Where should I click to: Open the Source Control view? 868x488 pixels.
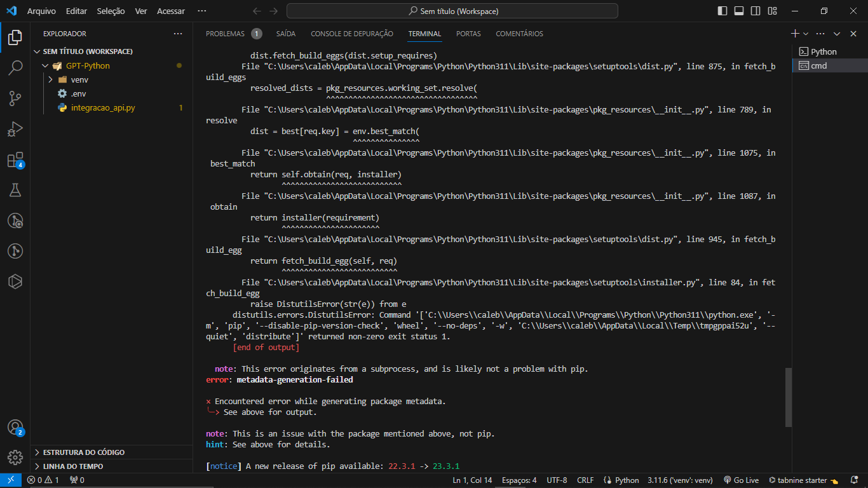click(15, 98)
